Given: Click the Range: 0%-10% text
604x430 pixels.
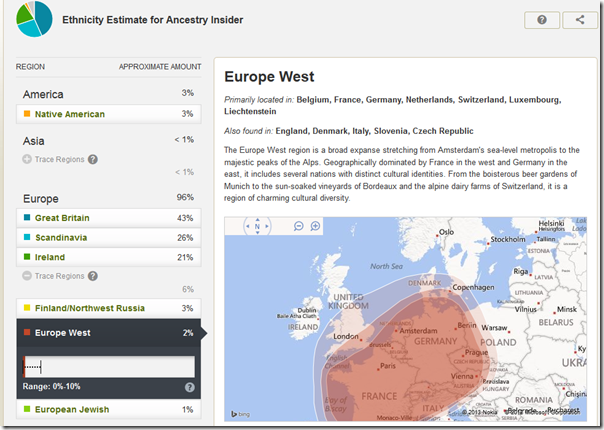Looking at the screenshot, I should click(x=52, y=386).
